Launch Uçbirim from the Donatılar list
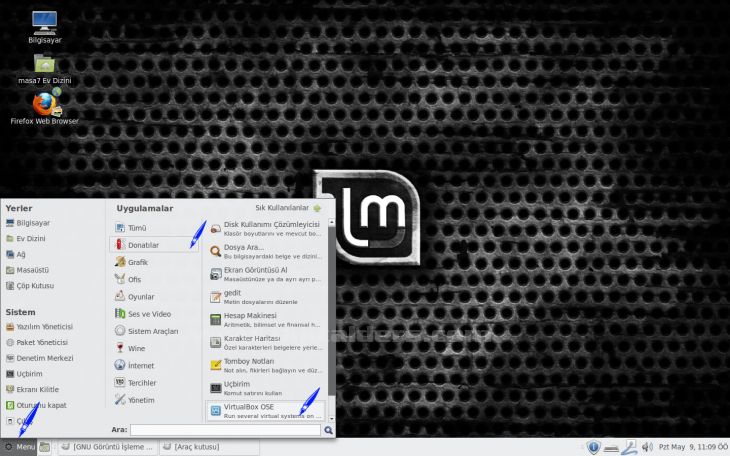This screenshot has width=730, height=456. click(x=265, y=388)
